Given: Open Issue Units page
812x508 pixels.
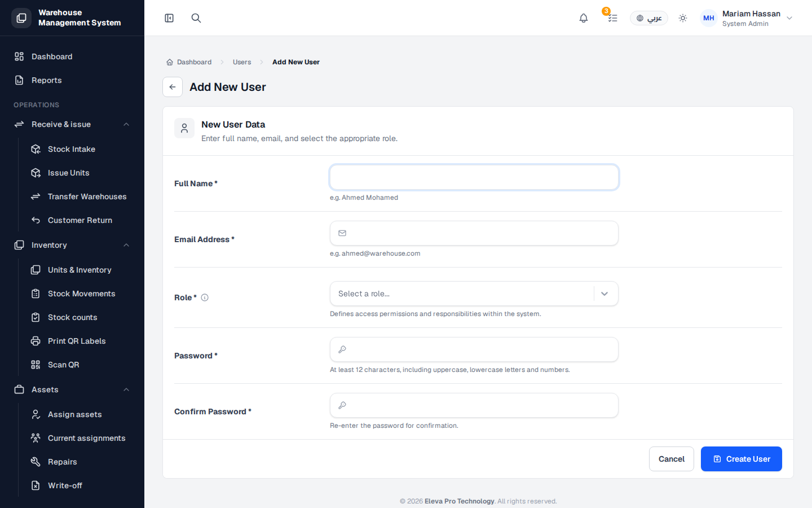Looking at the screenshot, I should pos(81,173).
